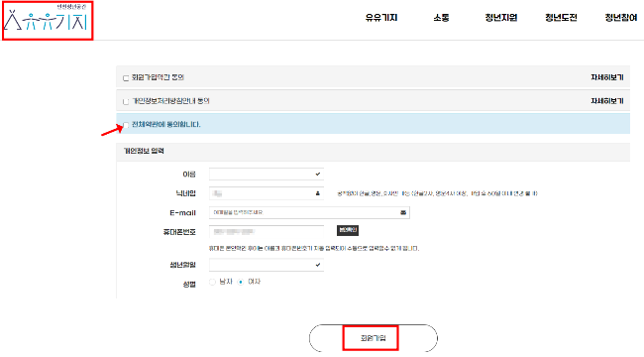
Task: Click the 닉네임 input field
Action: tap(267, 193)
